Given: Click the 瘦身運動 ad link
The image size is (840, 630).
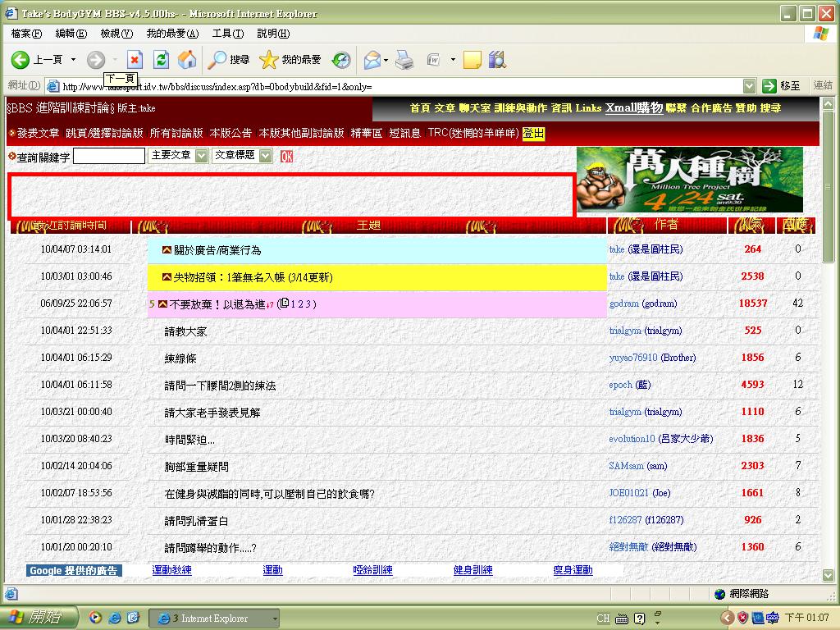Looking at the screenshot, I should [x=573, y=570].
